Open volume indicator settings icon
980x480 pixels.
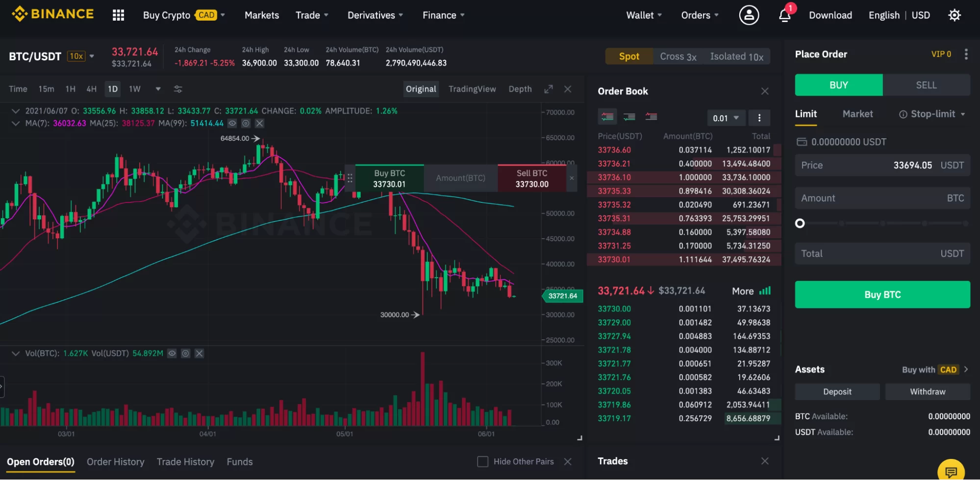(185, 354)
